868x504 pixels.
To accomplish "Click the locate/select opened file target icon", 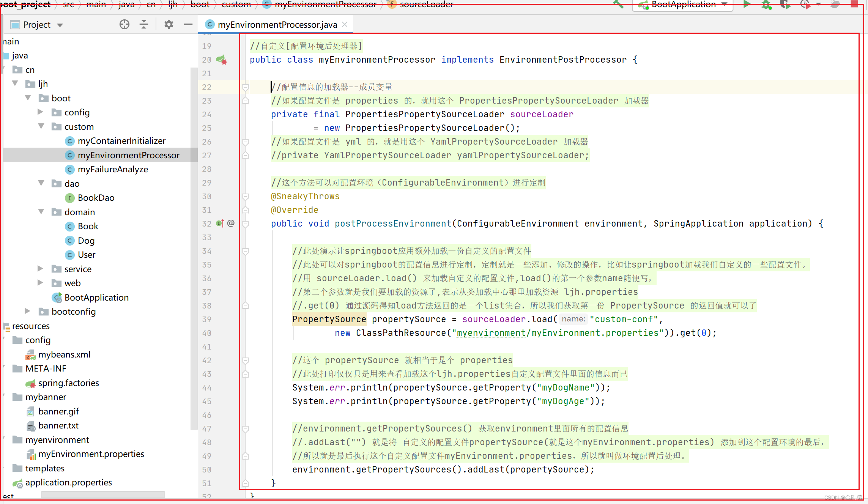I will tap(124, 25).
